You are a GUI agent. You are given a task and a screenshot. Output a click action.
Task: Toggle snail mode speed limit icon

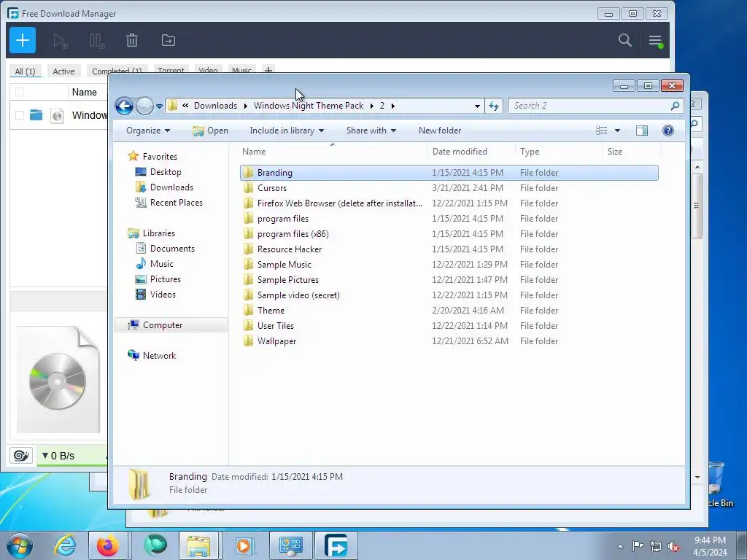click(21, 456)
